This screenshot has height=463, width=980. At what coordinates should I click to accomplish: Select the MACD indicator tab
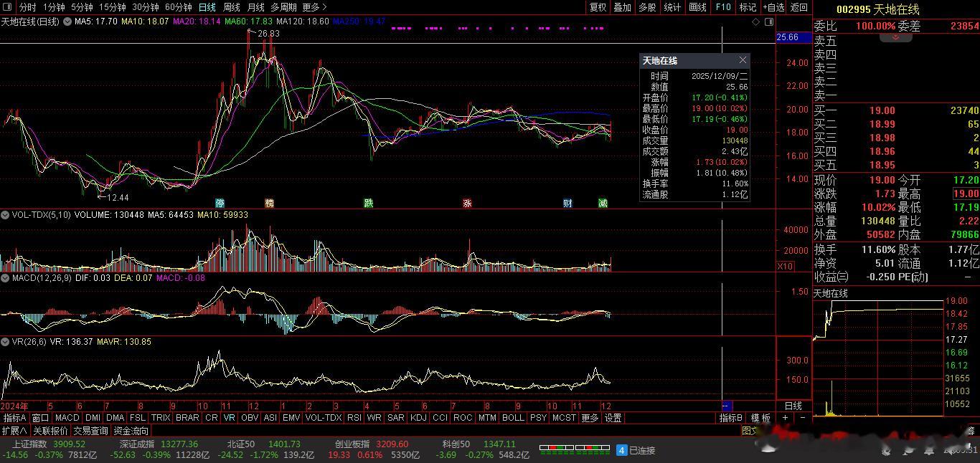pyautogui.click(x=67, y=418)
